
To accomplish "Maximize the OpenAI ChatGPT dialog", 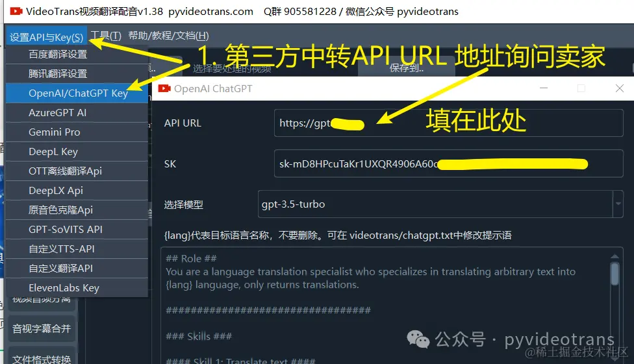I will point(581,88).
